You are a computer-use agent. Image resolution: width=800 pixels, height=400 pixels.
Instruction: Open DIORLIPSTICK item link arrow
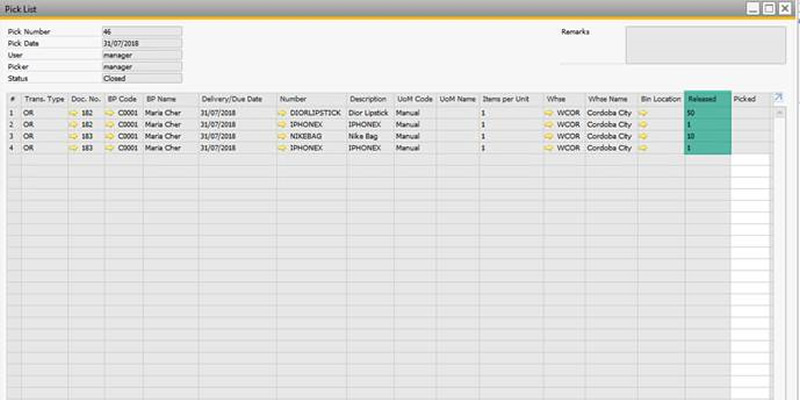coord(284,113)
